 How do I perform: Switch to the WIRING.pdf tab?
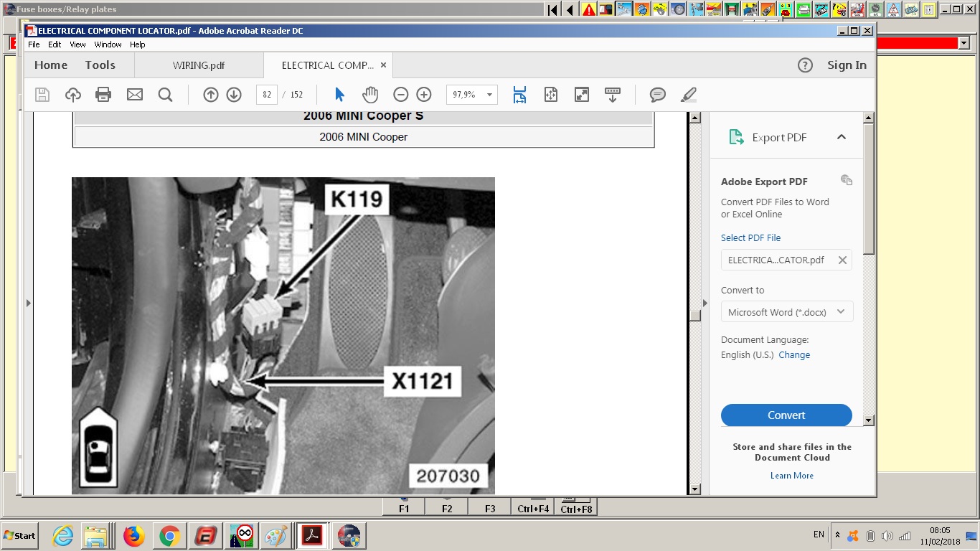(x=199, y=65)
